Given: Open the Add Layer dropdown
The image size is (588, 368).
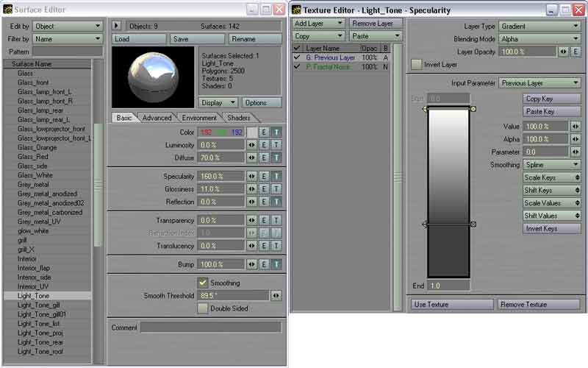Looking at the screenshot, I should click(x=318, y=24).
